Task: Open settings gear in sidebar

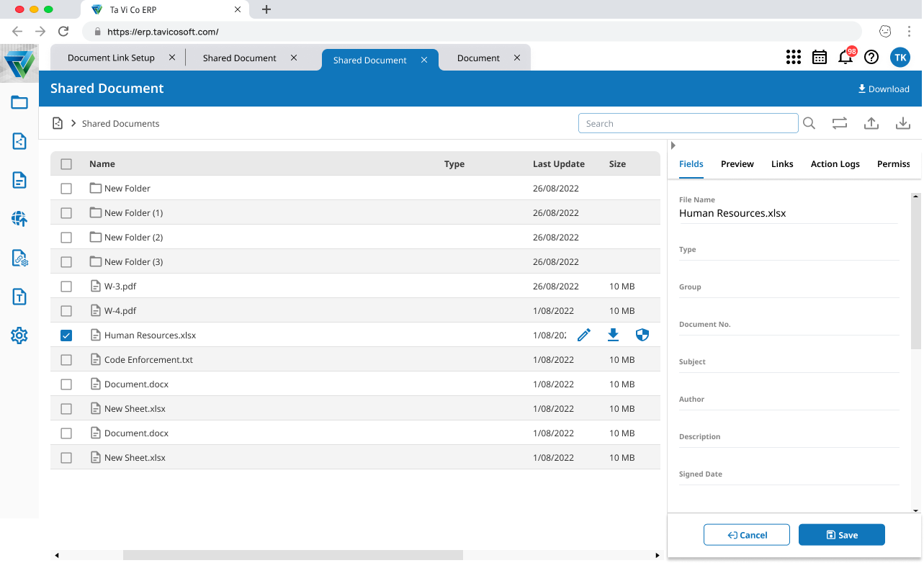Action: click(19, 335)
